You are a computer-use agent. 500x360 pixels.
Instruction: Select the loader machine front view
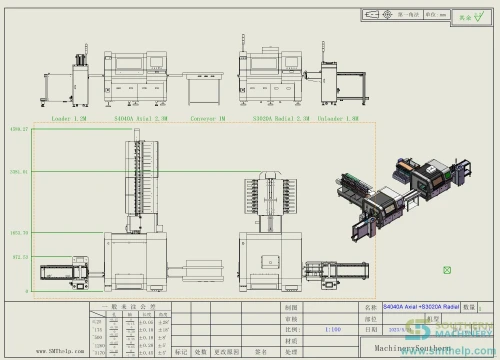click(x=65, y=76)
